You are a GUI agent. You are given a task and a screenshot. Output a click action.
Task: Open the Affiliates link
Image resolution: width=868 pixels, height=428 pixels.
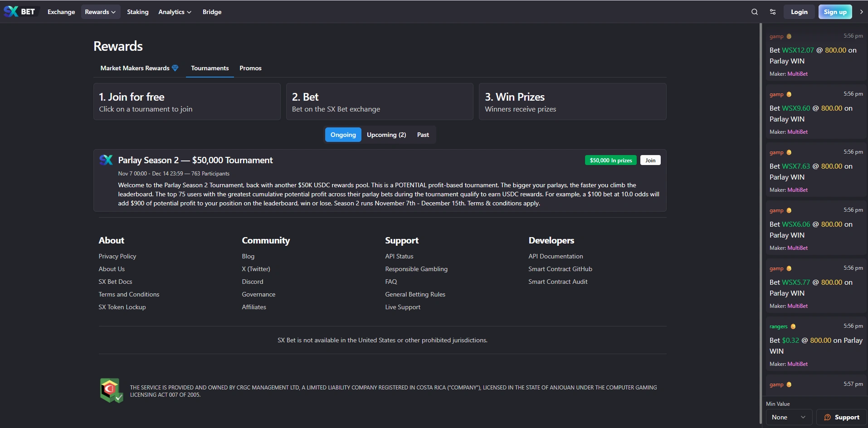coord(254,307)
